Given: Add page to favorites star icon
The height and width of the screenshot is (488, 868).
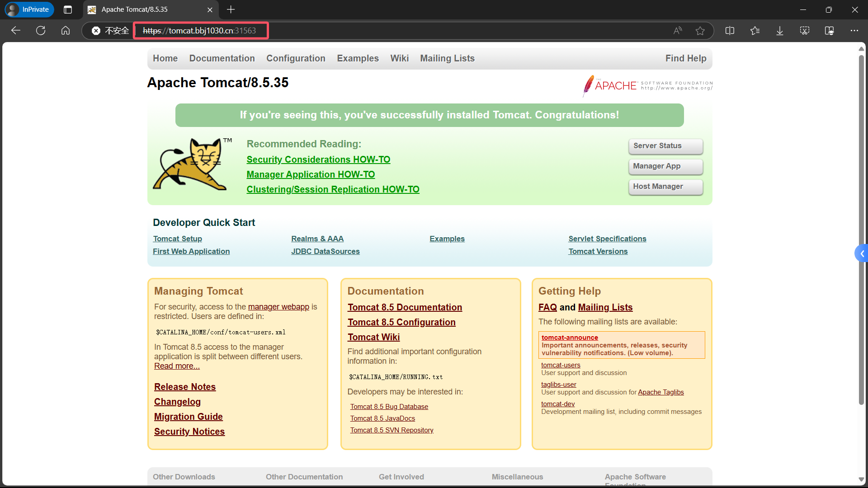Looking at the screenshot, I should point(700,31).
